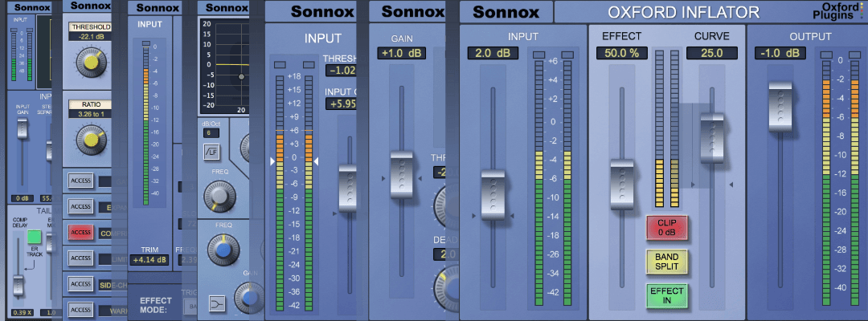Click the green ER Track button
Screen dimensions: 868x321
coord(34,237)
